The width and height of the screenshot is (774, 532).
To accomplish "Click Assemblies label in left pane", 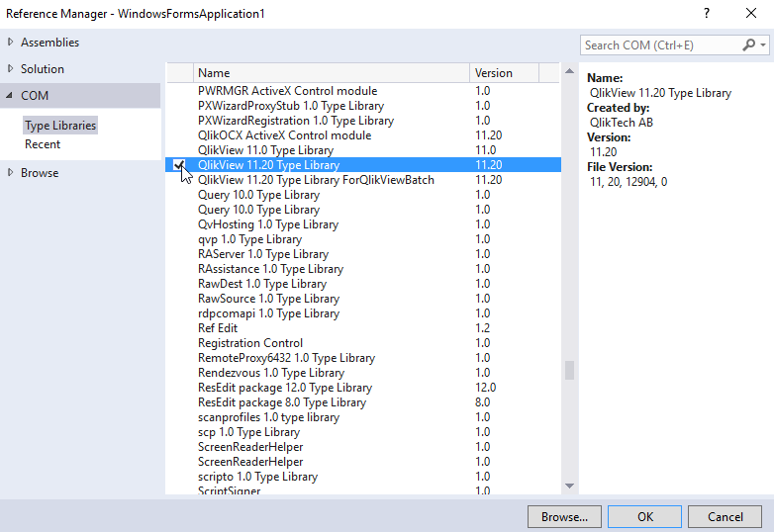I will (x=49, y=43).
